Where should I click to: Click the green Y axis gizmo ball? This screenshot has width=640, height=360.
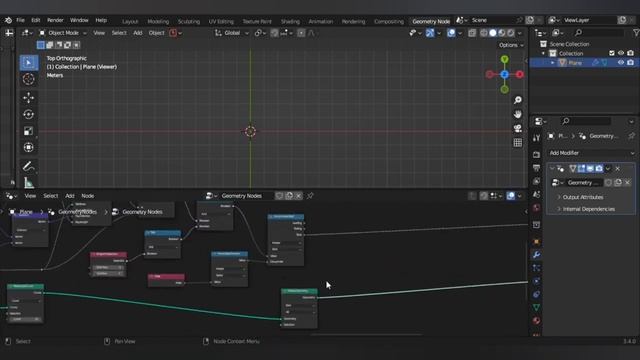(504, 60)
